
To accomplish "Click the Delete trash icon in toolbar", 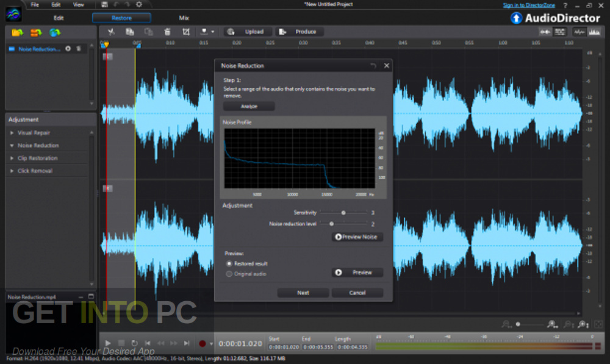I will [x=167, y=32].
